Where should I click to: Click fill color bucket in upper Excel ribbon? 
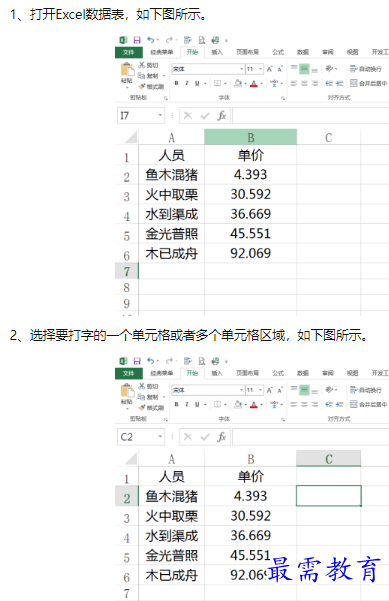[238, 83]
